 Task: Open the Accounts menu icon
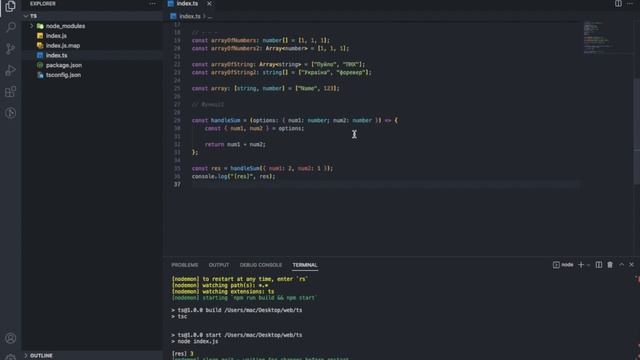click(x=11, y=338)
